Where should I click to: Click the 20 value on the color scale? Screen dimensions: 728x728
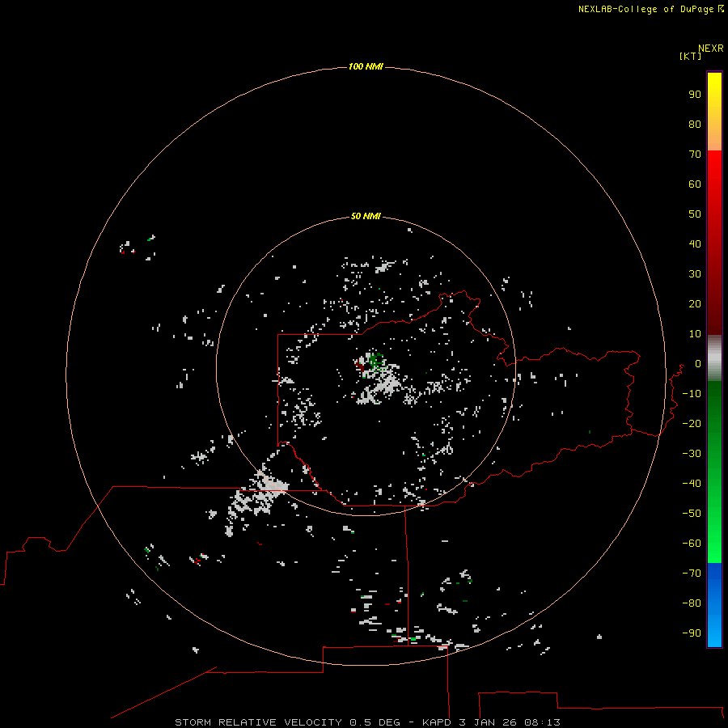click(x=695, y=303)
